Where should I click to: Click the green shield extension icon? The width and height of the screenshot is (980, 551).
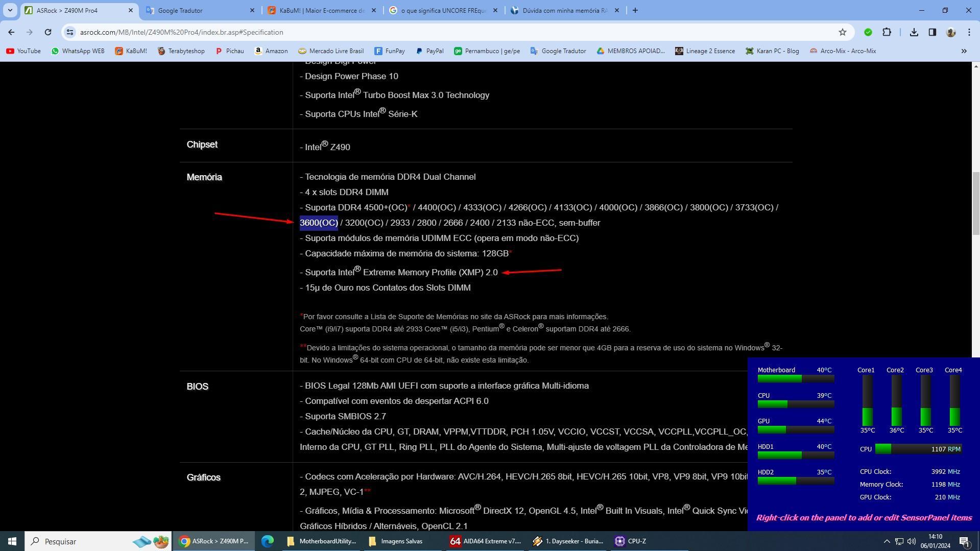coord(868,32)
